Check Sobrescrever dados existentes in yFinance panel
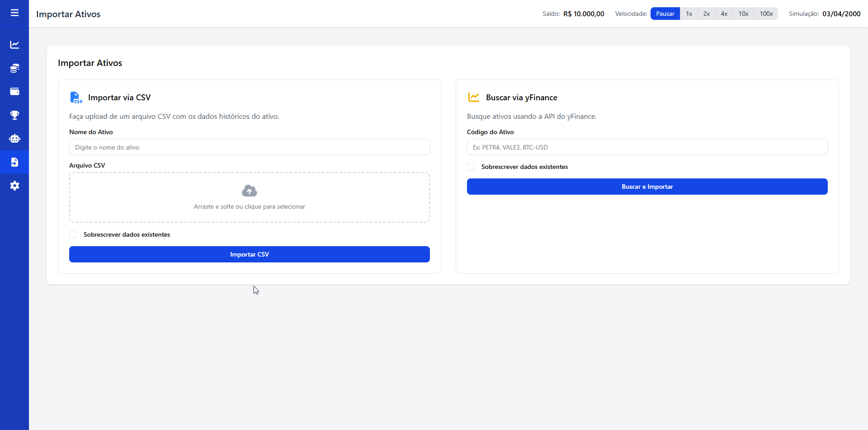Viewport: 868px width, 430px height. [x=471, y=166]
